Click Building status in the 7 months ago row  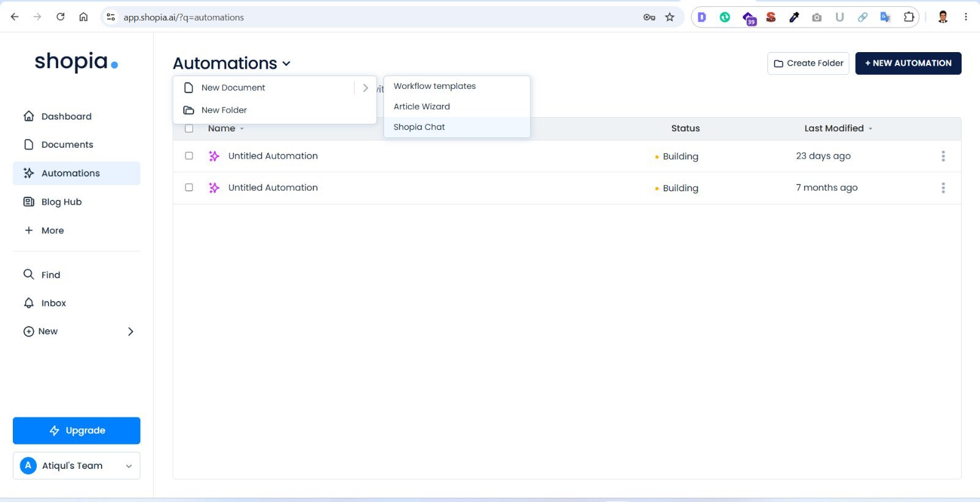677,188
